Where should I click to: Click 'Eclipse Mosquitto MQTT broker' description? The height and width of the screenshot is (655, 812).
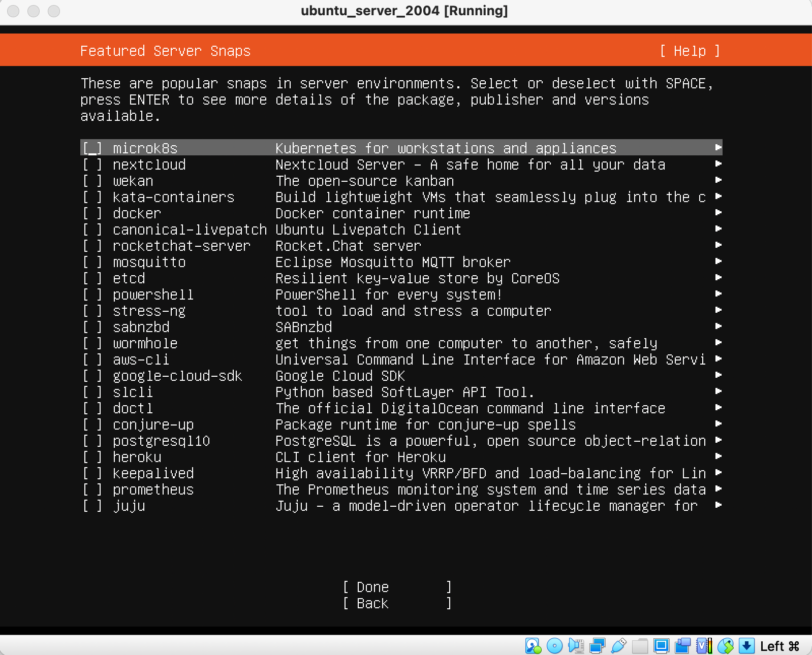click(393, 262)
